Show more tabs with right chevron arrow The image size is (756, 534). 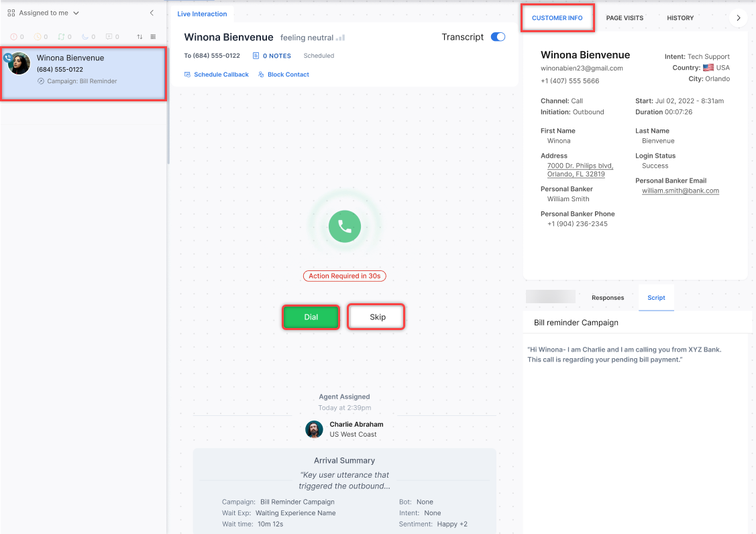[739, 18]
